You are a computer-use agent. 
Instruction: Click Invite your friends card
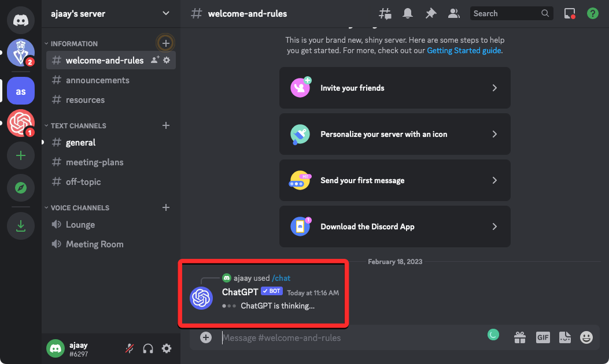(394, 88)
